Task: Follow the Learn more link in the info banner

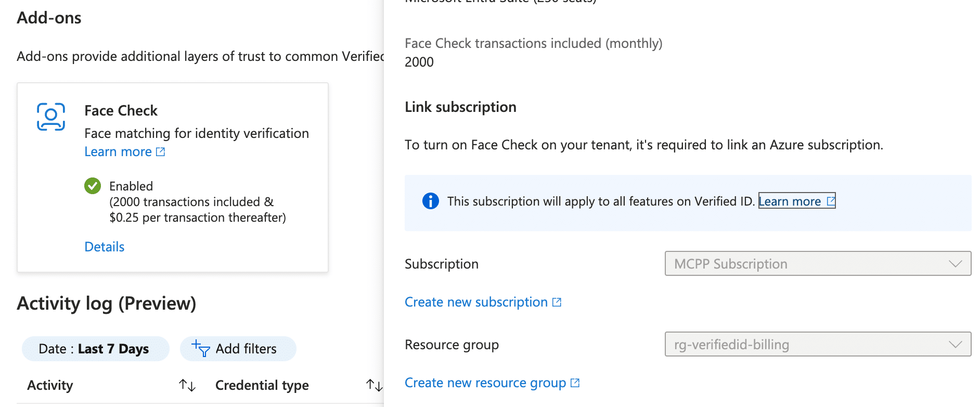Action: tap(790, 201)
